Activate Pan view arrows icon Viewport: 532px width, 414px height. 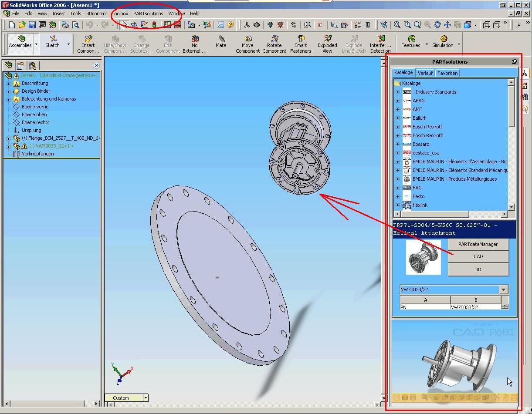(447, 25)
